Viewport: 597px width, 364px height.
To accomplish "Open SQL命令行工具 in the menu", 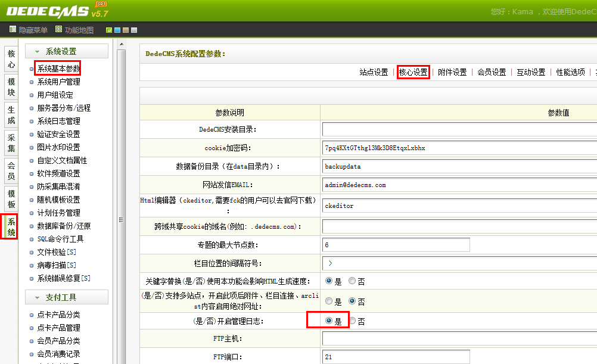I will [x=60, y=239].
